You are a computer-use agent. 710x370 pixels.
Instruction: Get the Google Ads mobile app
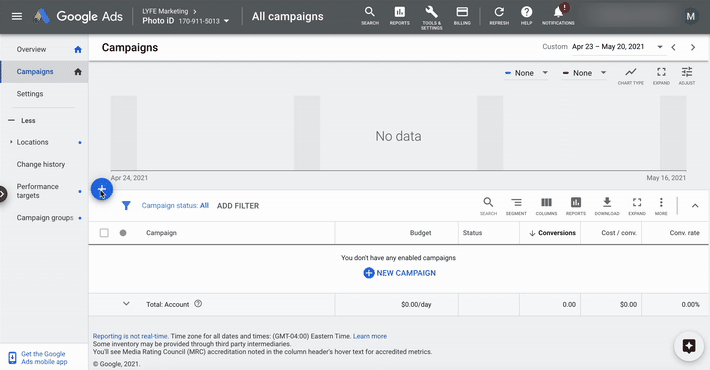coord(43,358)
